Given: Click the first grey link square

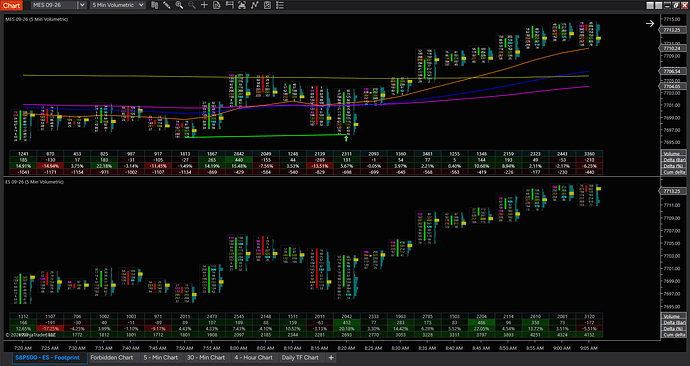Looking at the screenshot, I should click(x=650, y=5).
